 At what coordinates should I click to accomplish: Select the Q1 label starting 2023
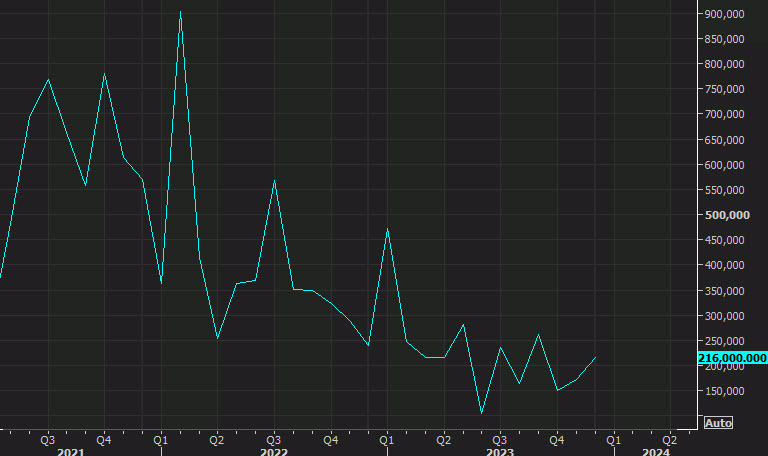(386, 440)
